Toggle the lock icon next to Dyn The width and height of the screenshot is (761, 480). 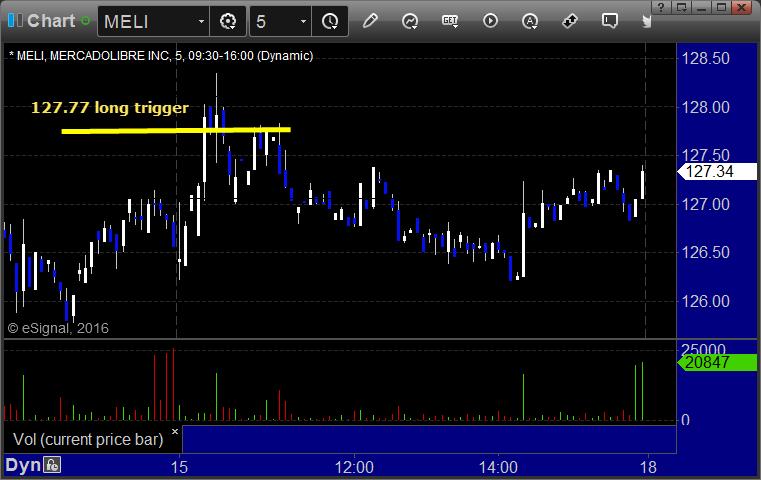coord(52,465)
